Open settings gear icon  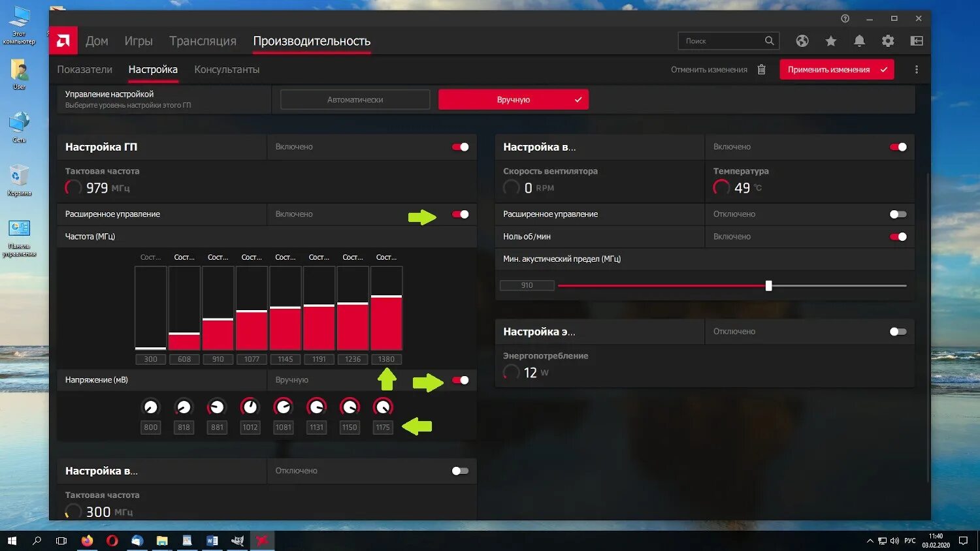(888, 41)
